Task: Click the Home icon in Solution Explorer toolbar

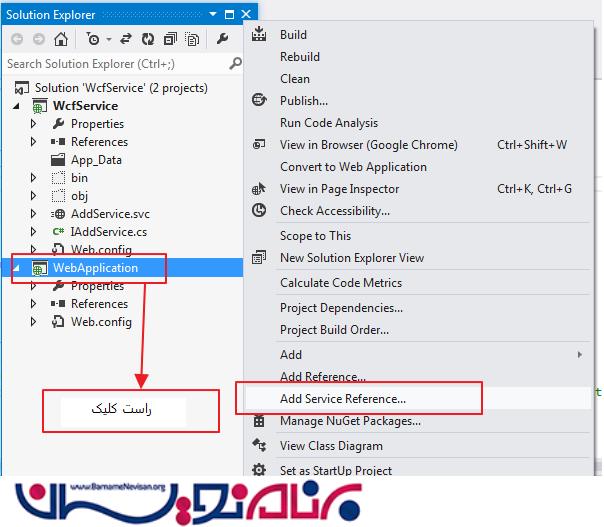Action: (x=61, y=40)
